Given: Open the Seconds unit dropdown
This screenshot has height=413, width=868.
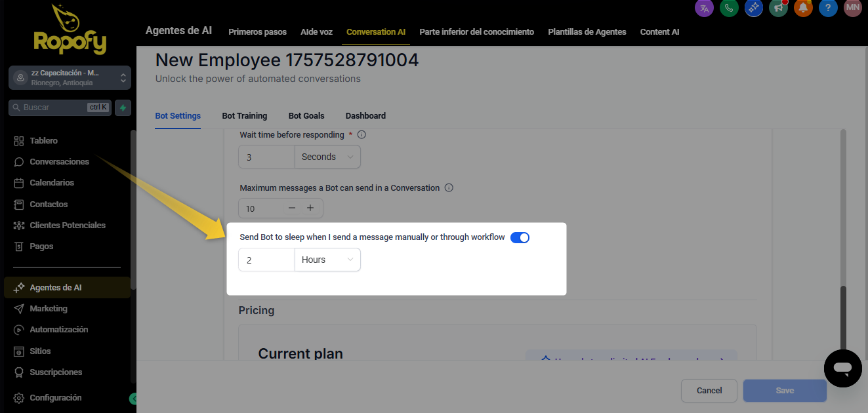Looking at the screenshot, I should pos(327,157).
